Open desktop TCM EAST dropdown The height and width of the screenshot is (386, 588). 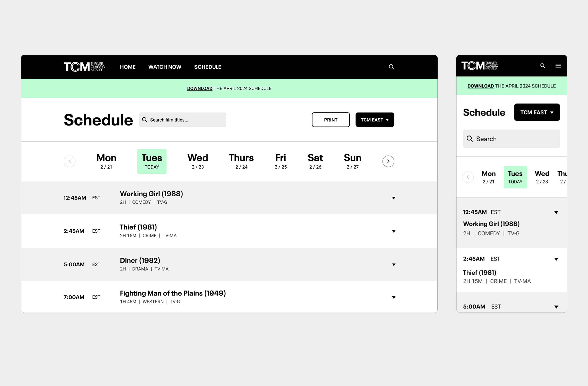tap(374, 120)
